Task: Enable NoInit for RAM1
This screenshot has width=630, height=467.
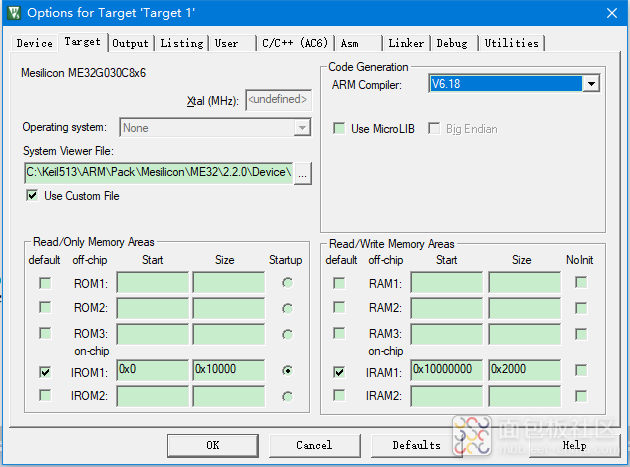Action: point(581,282)
